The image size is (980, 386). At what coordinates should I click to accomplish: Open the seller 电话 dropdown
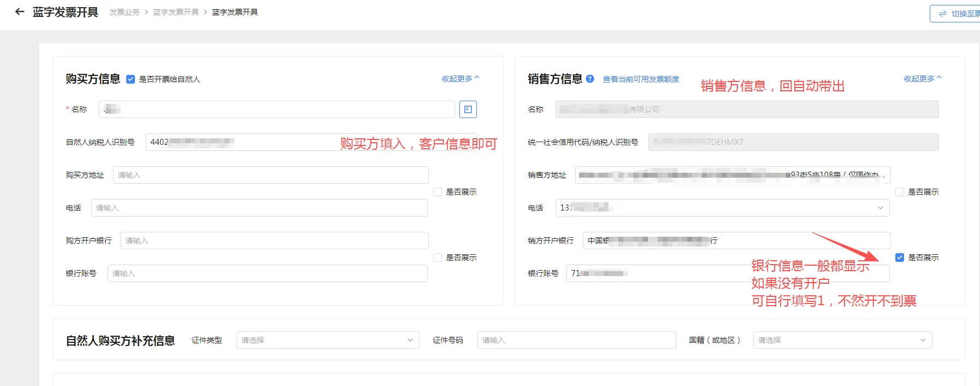(723, 208)
